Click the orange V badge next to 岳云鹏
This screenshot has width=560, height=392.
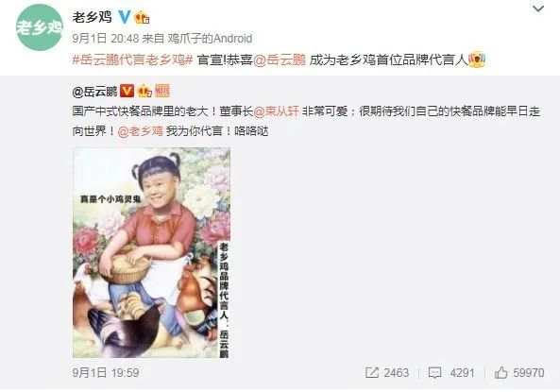(127, 91)
